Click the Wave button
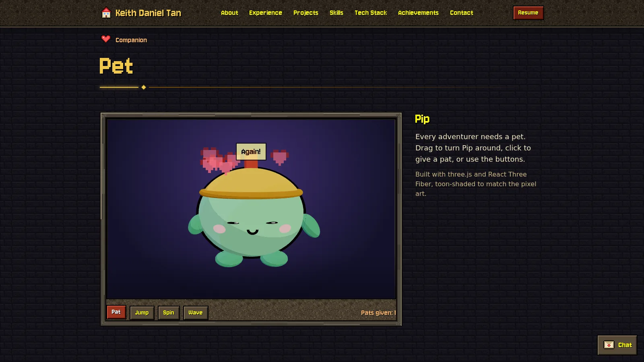 [196, 313]
